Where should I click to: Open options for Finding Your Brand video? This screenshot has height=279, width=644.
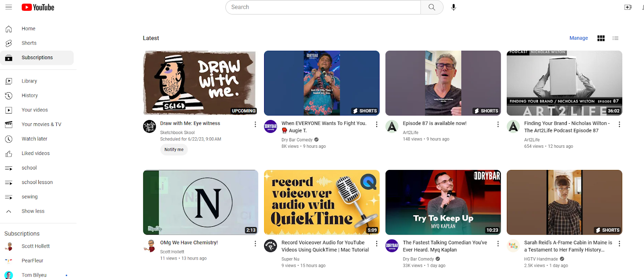[619, 124]
